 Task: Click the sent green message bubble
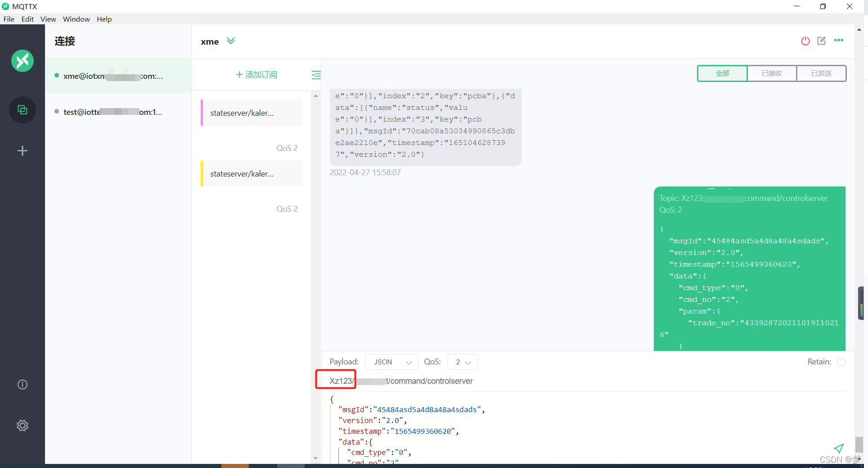(750, 268)
